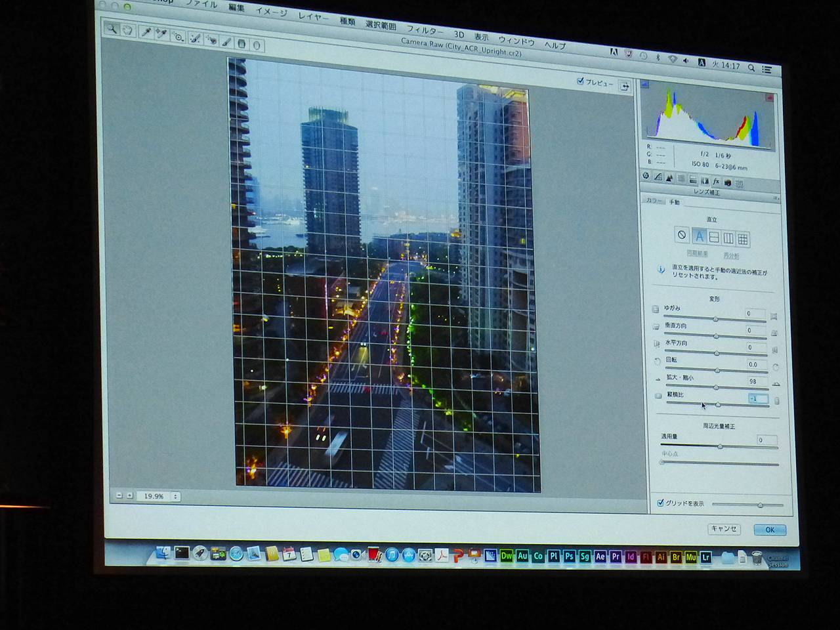Select the Hand tool

pos(127,30)
